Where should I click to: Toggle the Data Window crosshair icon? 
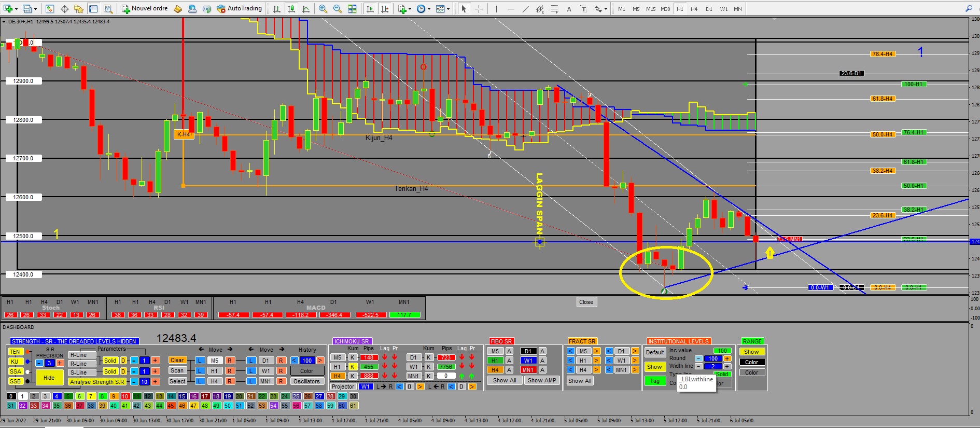tap(64, 9)
